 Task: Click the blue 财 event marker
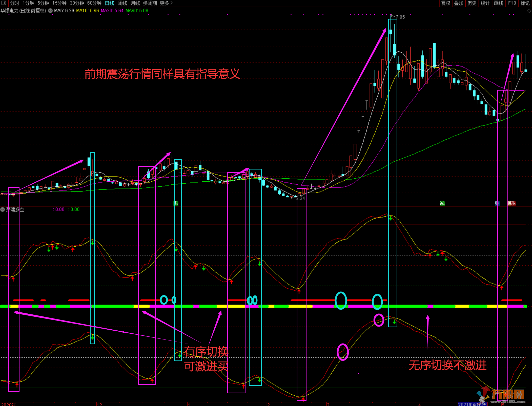497,203
